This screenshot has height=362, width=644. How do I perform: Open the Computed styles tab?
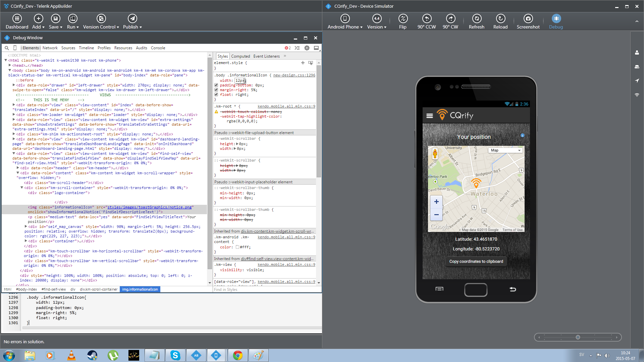tap(240, 56)
